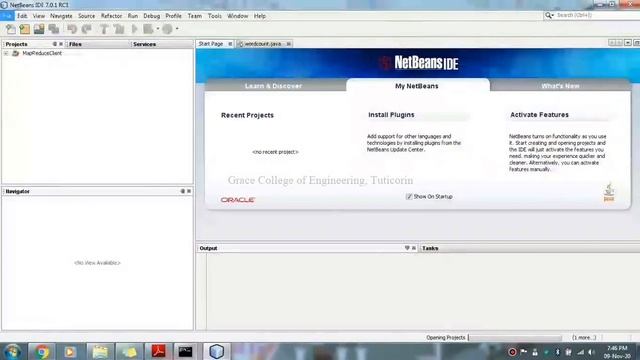Select the MapReduceClient project
640x360 pixels.
(x=42, y=53)
